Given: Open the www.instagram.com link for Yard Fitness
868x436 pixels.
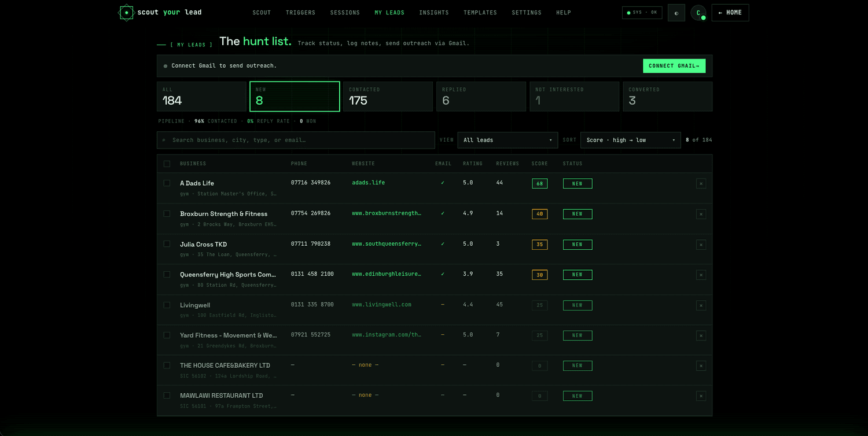Looking at the screenshot, I should click(x=387, y=335).
